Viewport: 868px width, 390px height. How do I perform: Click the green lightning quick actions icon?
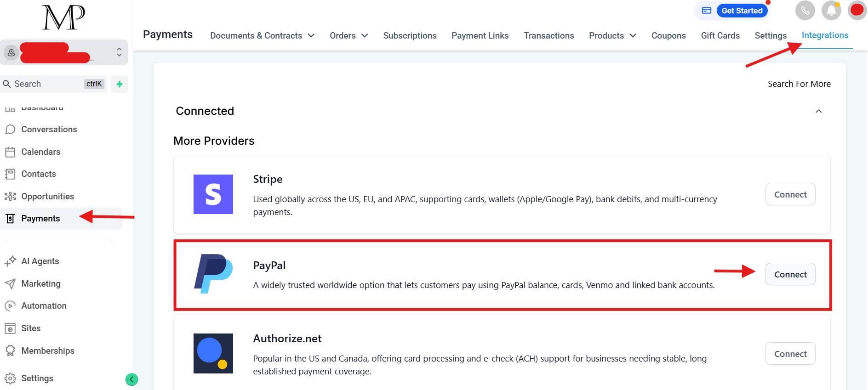coord(120,84)
